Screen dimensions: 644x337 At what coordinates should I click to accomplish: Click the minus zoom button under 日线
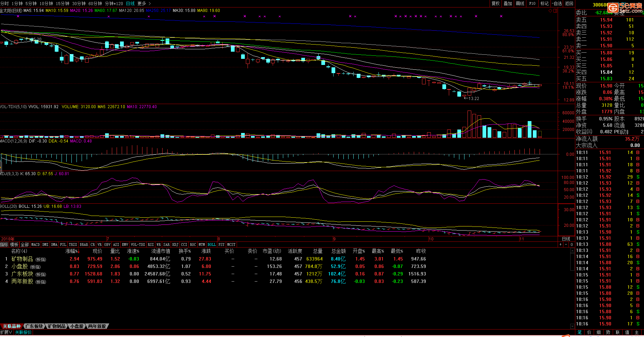tap(566, 245)
